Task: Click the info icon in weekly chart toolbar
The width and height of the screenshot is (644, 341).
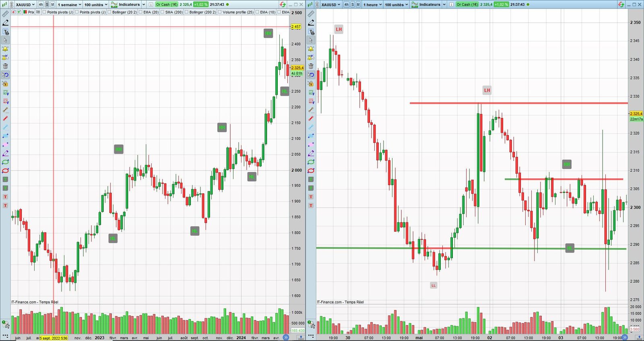Action: (151, 4)
